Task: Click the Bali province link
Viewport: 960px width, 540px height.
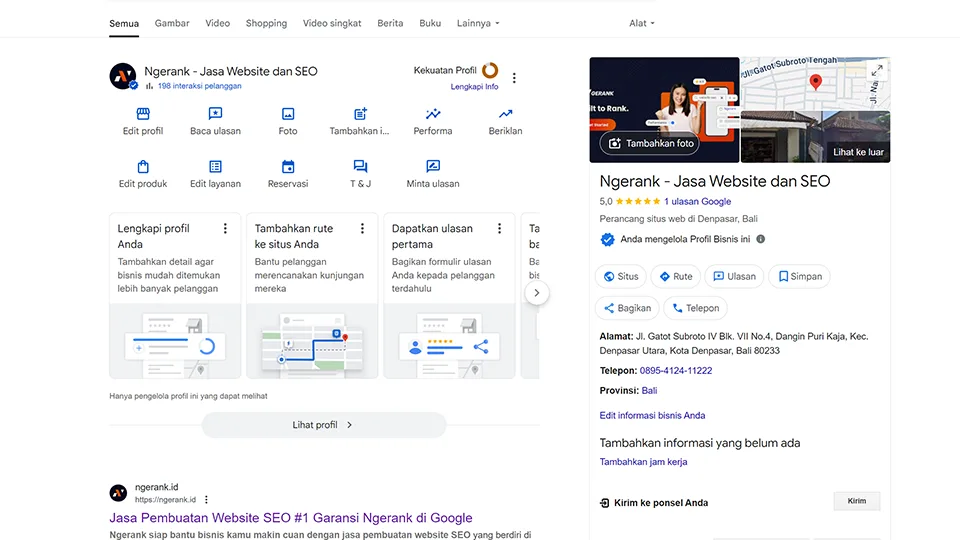Action: [649, 391]
